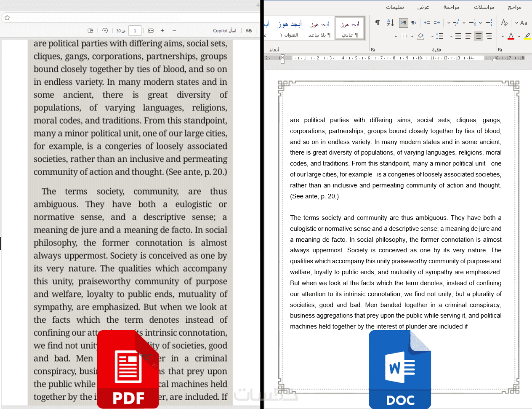The image size is (532, 409).
Task: Apply paragraph shading paint bucket
Action: pos(420,36)
